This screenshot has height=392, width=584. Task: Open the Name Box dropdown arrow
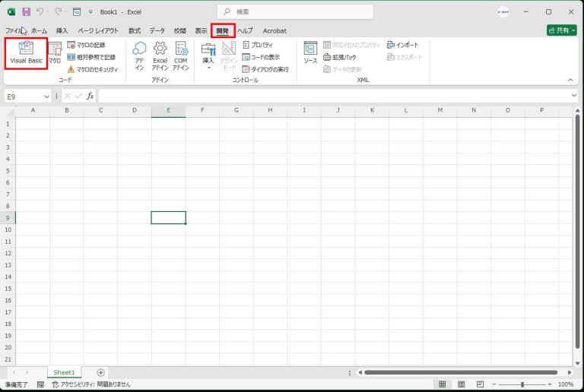point(46,96)
